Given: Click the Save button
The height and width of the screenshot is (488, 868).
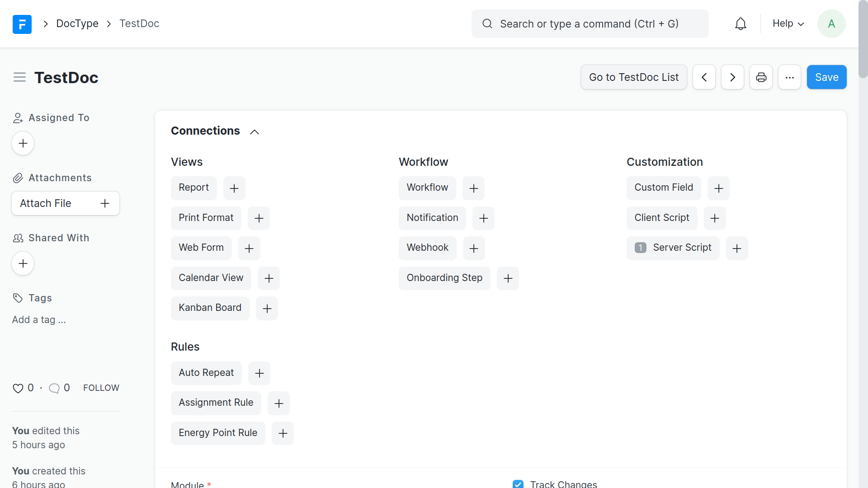Looking at the screenshot, I should click(826, 77).
